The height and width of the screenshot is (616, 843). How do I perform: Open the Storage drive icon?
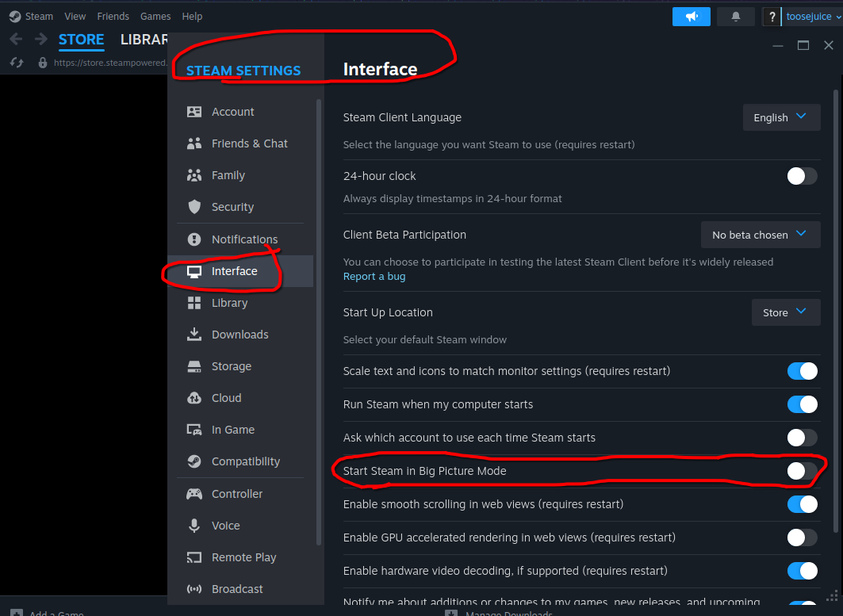(x=194, y=366)
